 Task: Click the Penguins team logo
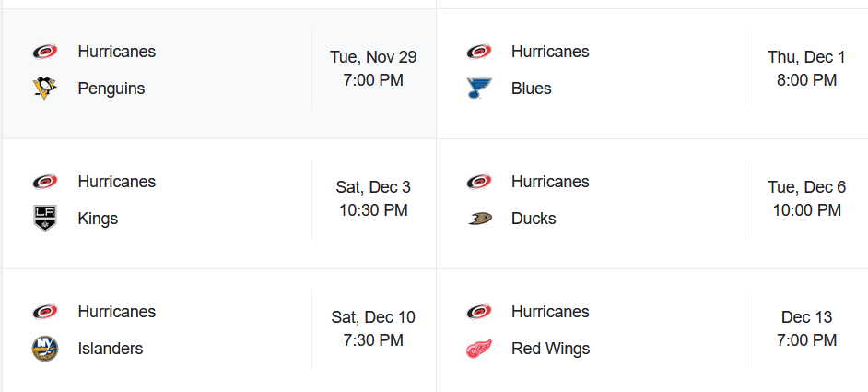pyautogui.click(x=44, y=89)
